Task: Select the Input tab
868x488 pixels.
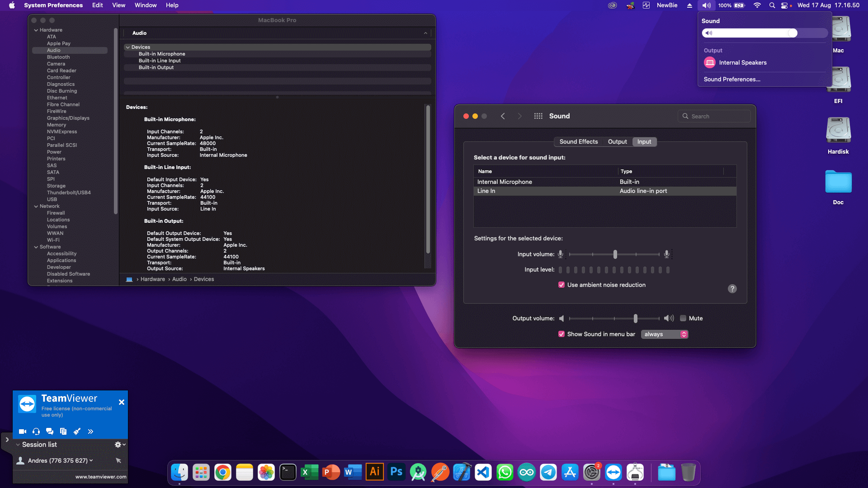Action: (644, 141)
